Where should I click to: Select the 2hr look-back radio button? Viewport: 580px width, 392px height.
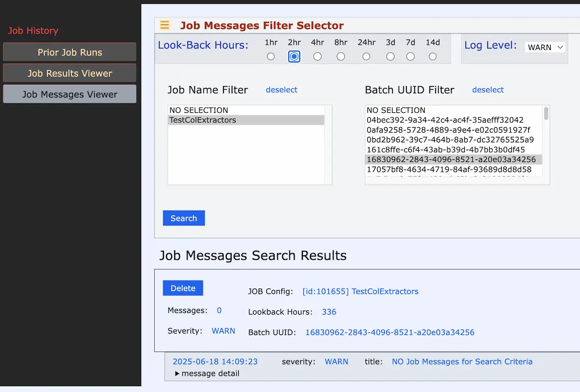click(x=294, y=56)
